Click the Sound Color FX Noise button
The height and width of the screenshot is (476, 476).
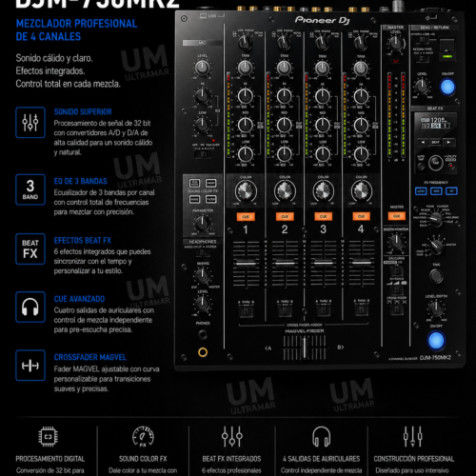click(x=194, y=199)
